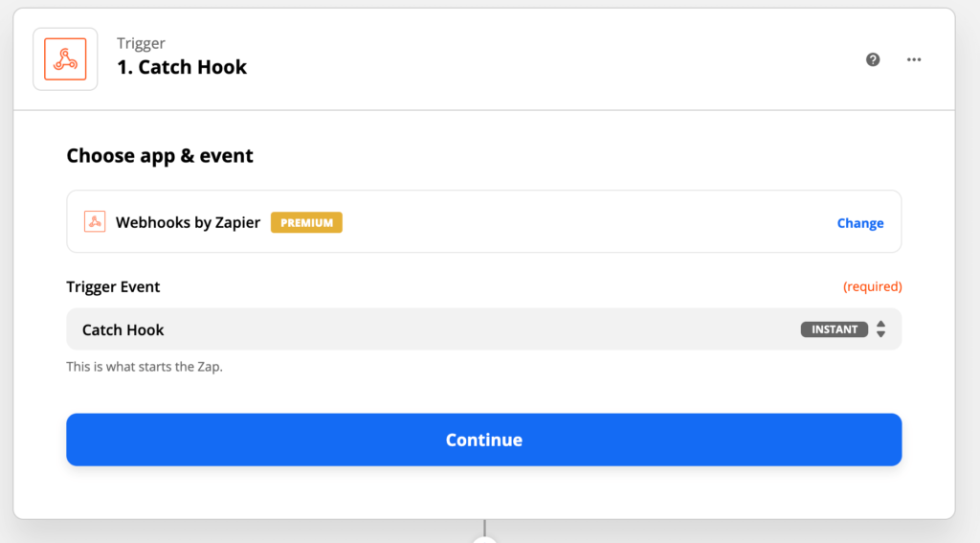
Task: Click the Trigger label in the header
Action: coord(141,43)
